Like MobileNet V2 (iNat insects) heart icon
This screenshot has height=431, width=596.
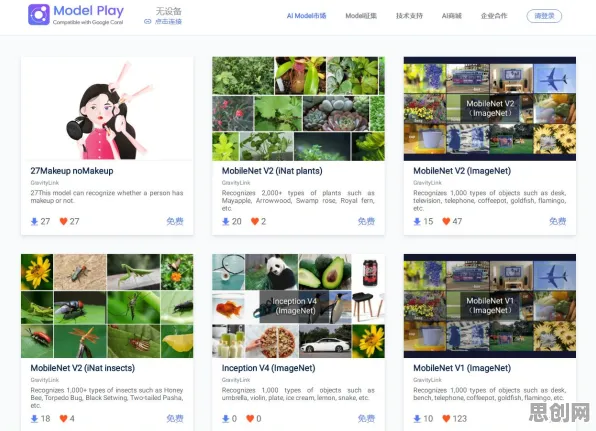coord(63,418)
